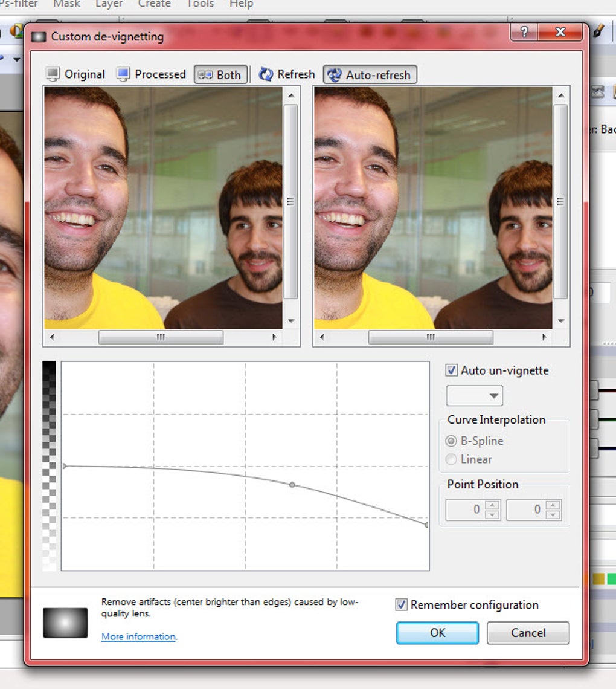
Task: Decrease the second Point Position value
Action: coord(553,514)
